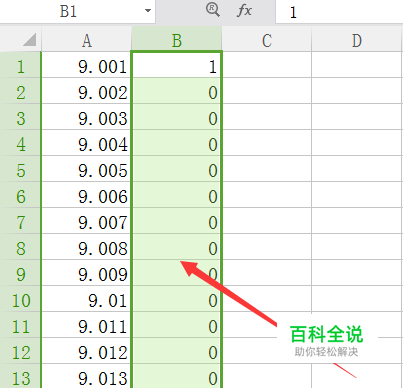Click cell containing 9.008

point(86,247)
